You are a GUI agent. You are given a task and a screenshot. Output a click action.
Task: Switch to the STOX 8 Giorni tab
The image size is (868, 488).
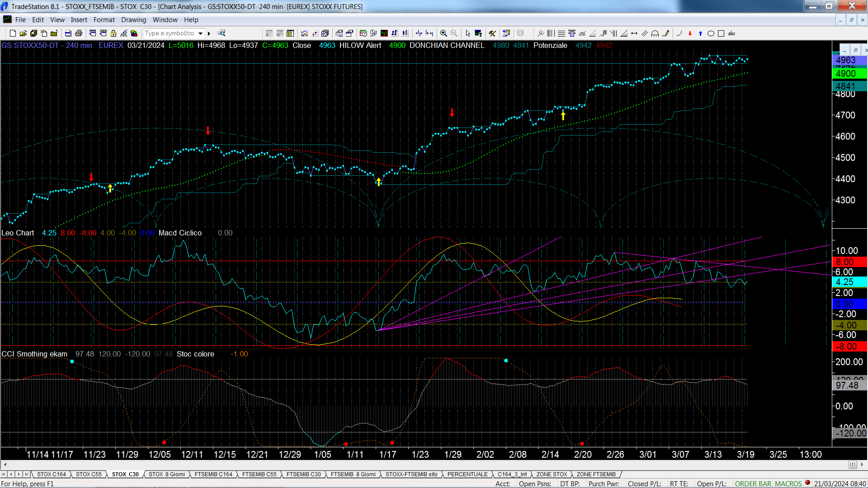(167, 474)
